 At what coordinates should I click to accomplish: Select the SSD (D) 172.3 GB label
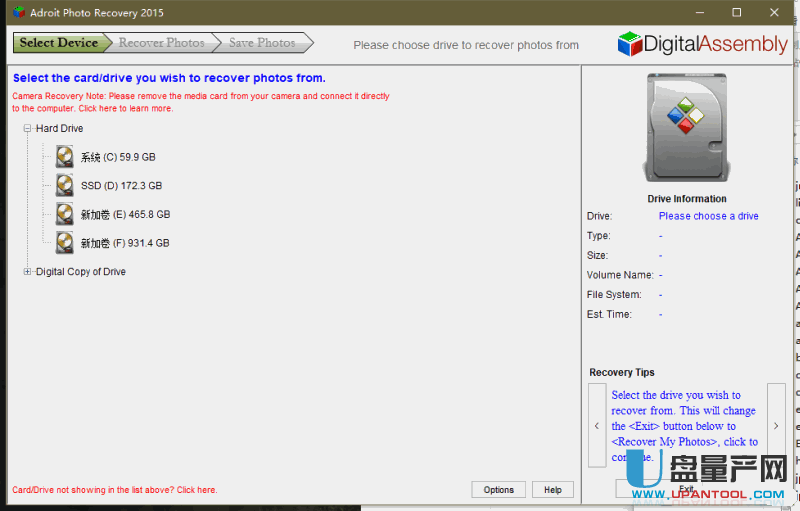[x=121, y=186]
